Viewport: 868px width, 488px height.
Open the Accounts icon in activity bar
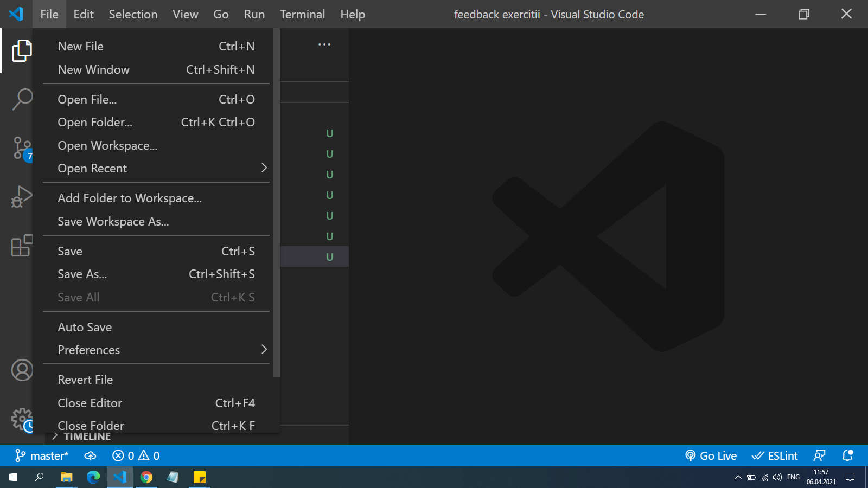point(22,370)
